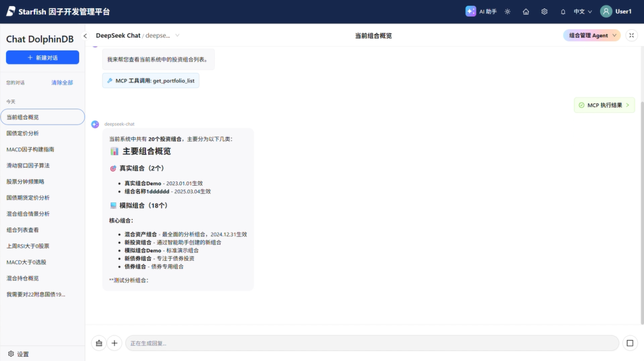The width and height of the screenshot is (644, 361).
Task: Go to home via house icon
Action: click(526, 11)
